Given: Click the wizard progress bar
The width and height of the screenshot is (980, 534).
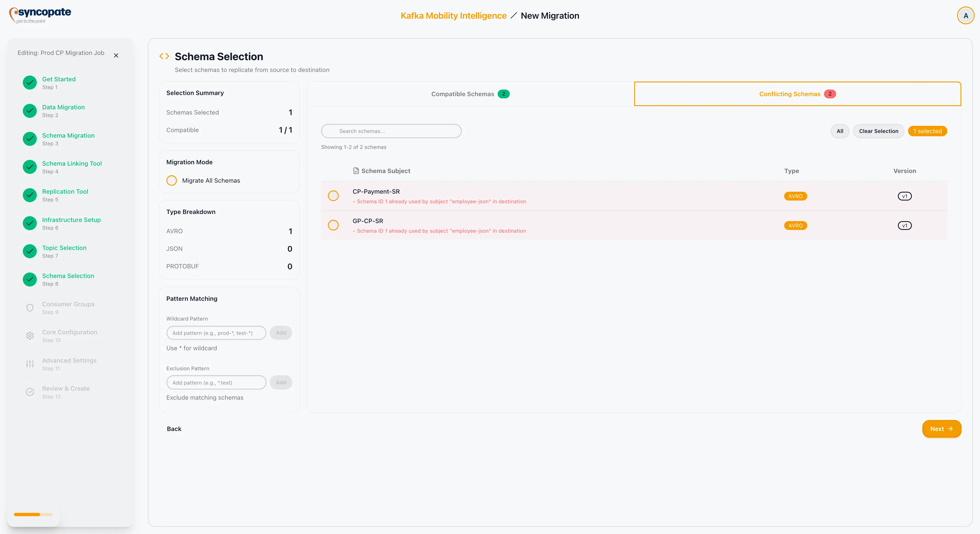Looking at the screenshot, I should (33, 514).
